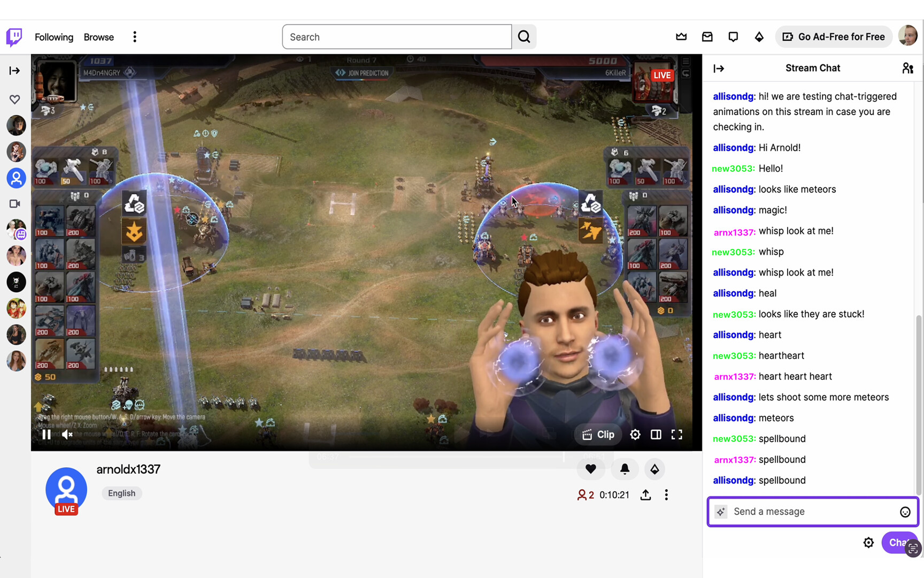Open the Twitch home via the logo
924x578 pixels.
(x=14, y=36)
